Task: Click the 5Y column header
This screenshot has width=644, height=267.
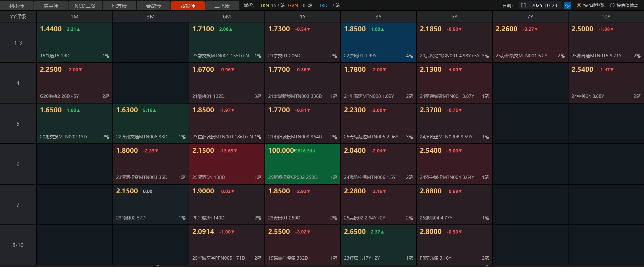Action: click(454, 16)
